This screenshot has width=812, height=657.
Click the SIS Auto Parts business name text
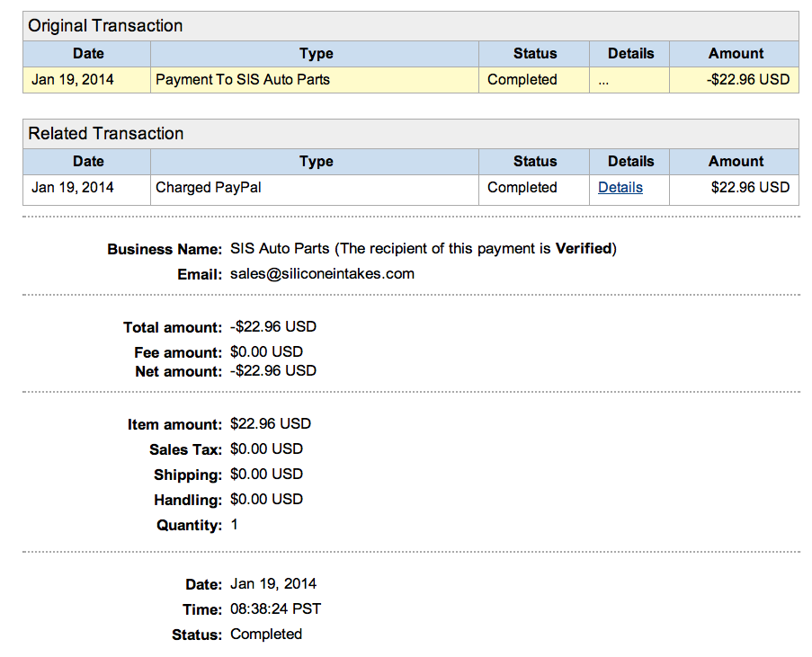point(280,249)
